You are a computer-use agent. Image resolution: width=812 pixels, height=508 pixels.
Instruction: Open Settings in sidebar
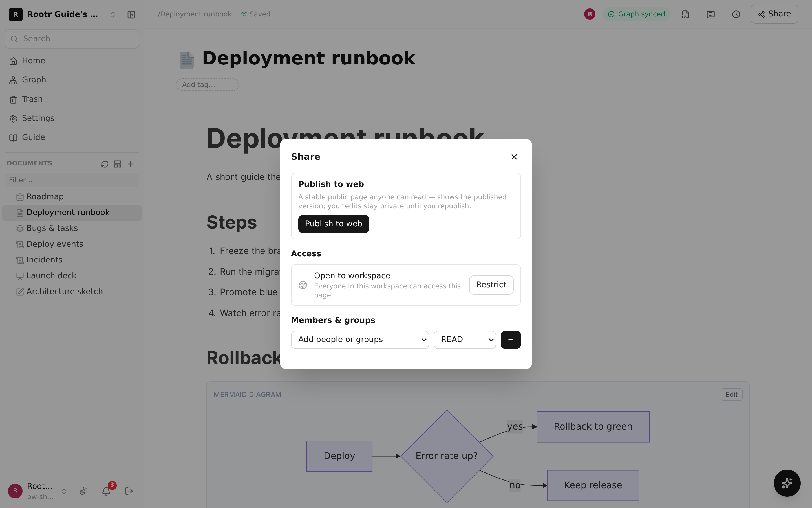[x=72, y=118]
